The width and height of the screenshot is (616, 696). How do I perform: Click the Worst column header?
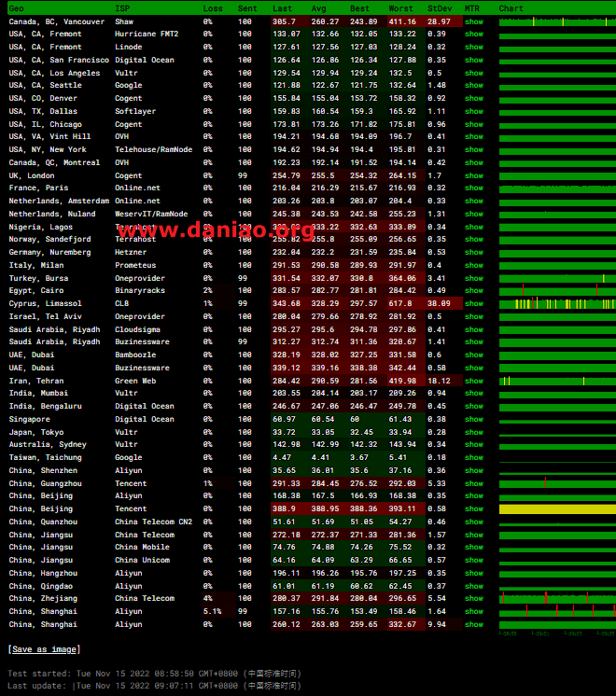coord(400,8)
